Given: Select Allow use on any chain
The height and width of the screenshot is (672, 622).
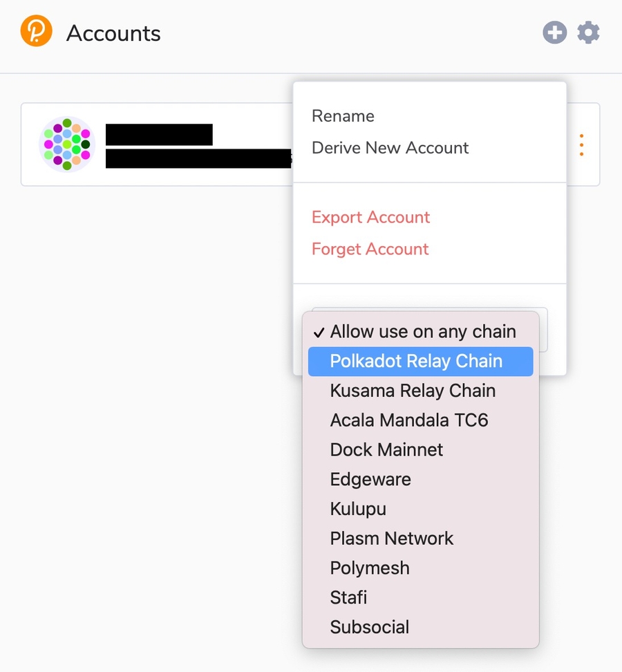Looking at the screenshot, I should (422, 332).
